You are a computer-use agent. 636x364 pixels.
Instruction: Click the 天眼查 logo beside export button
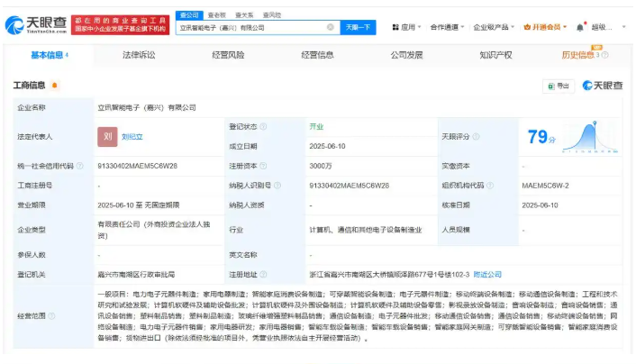[x=603, y=86]
